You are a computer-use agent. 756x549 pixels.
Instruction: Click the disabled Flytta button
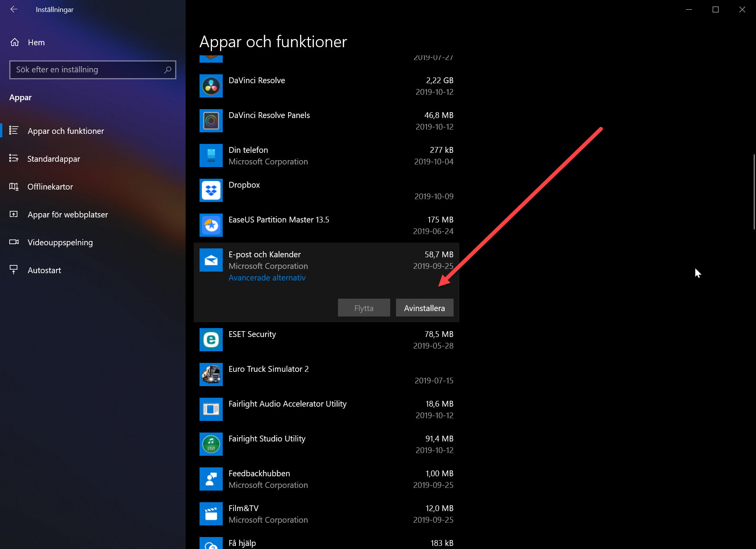(x=364, y=308)
